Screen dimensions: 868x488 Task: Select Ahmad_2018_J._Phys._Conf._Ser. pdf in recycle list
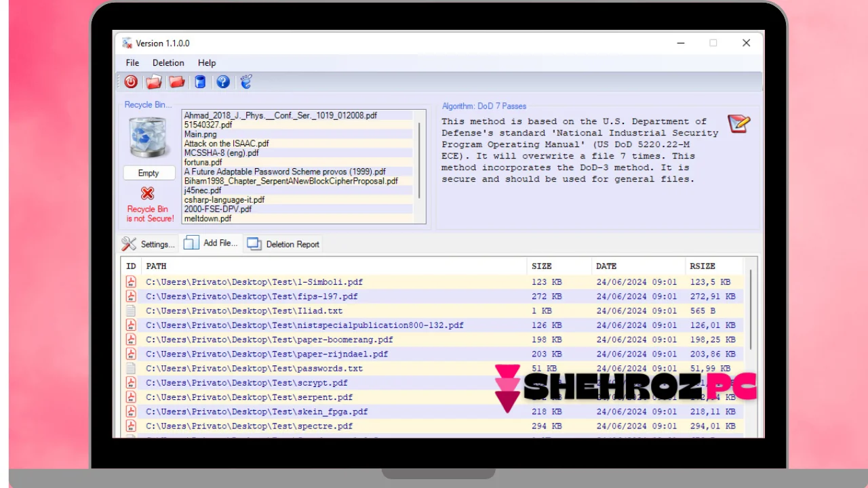[x=298, y=116]
